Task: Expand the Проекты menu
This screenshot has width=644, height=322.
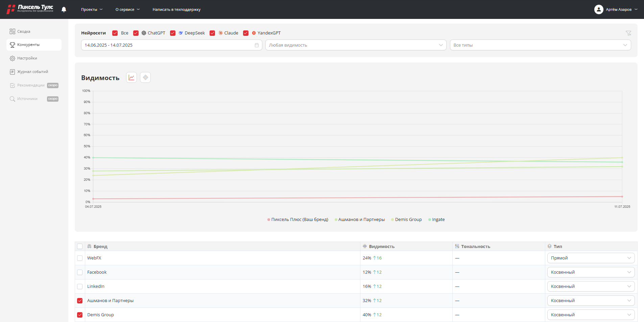Action: point(92,9)
